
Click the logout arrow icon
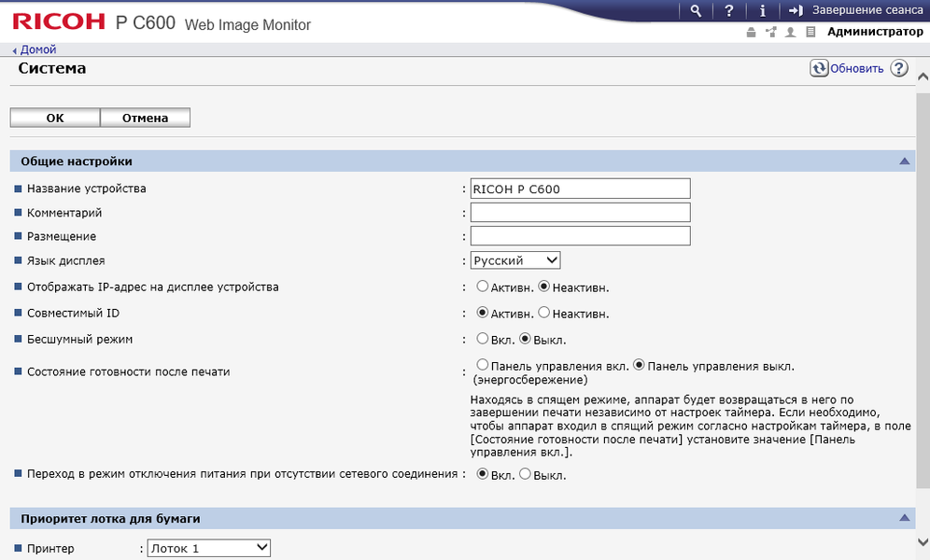[x=796, y=10]
